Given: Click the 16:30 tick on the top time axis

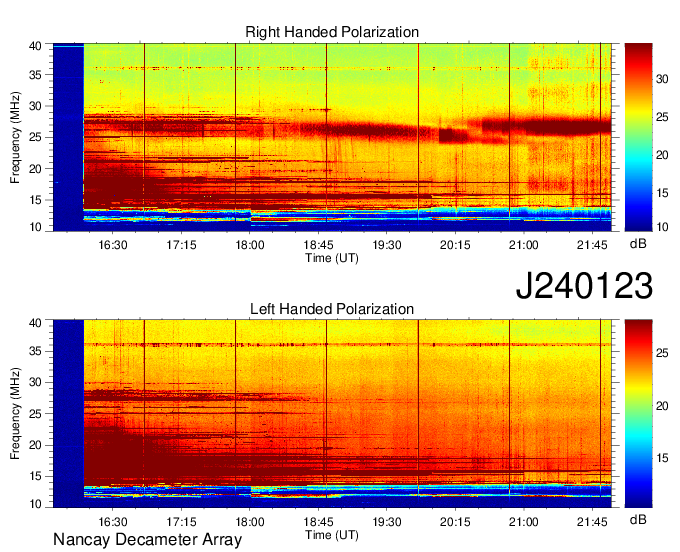Looking at the screenshot, I should [x=113, y=245].
